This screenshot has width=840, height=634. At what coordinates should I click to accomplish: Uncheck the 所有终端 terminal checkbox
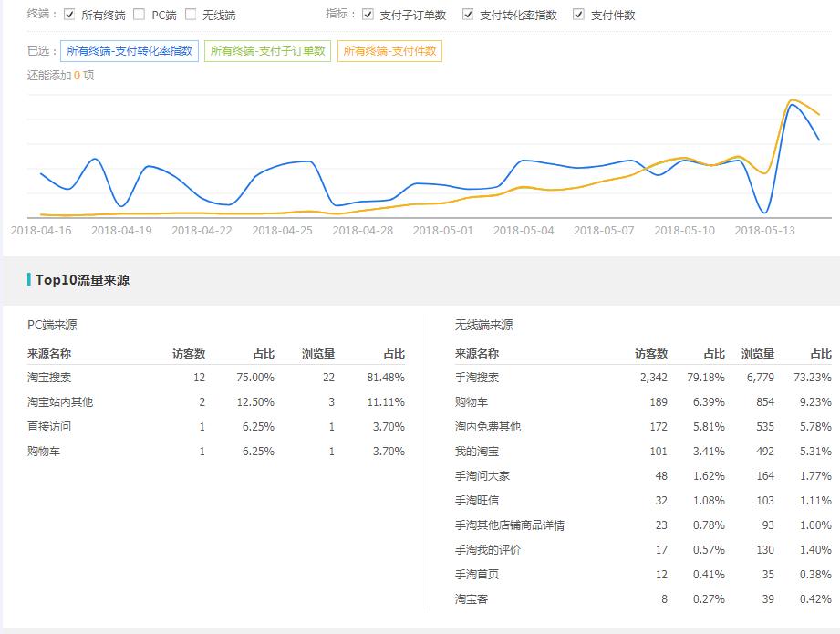point(68,15)
